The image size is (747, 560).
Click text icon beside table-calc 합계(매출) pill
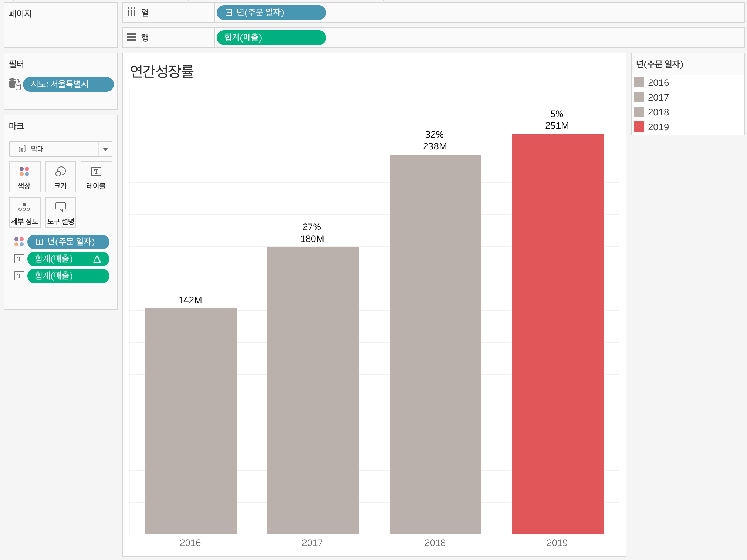coord(19,259)
